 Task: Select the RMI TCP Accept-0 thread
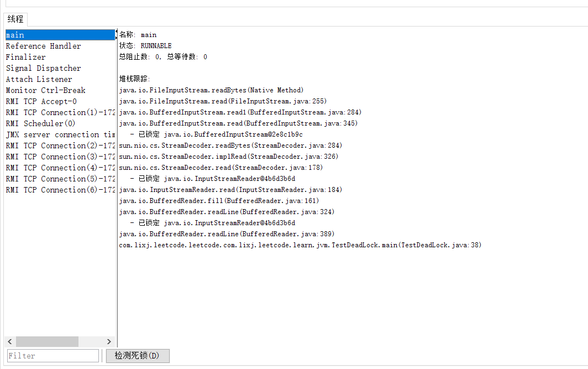pyautogui.click(x=41, y=101)
